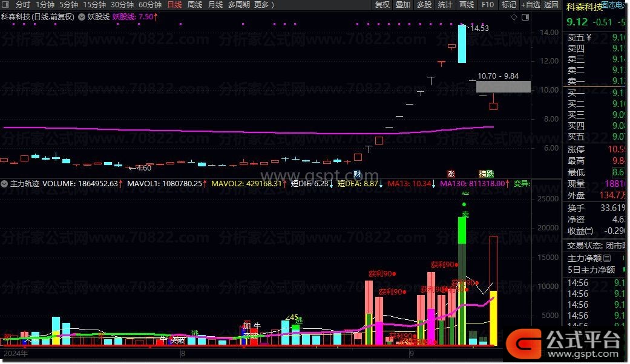Click the month 8 axis marker
Screen dimensions: 630x364
point(183,354)
